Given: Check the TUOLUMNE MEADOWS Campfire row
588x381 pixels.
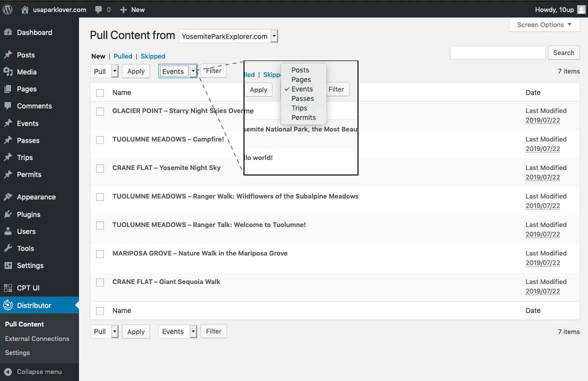Looking at the screenshot, I should (100, 140).
